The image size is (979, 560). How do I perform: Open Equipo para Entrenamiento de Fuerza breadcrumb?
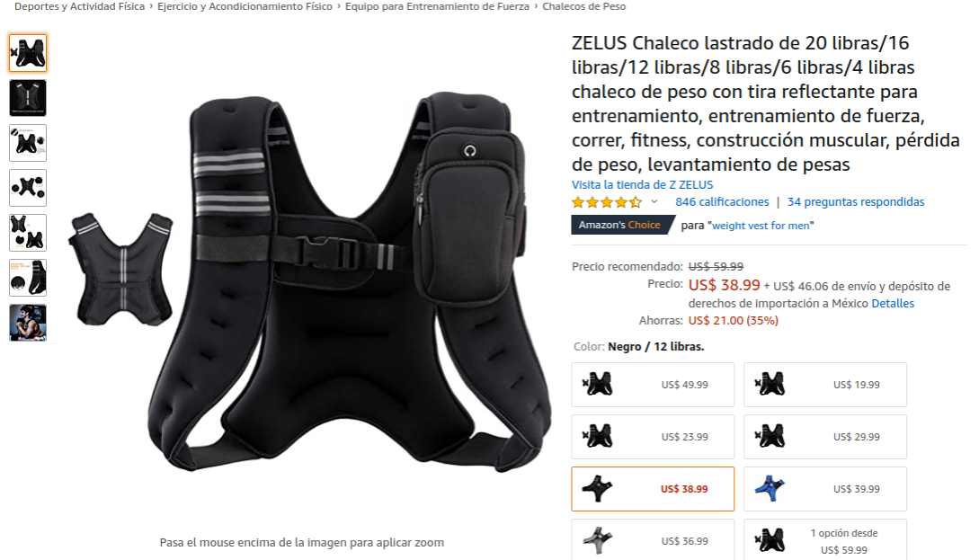coord(437,6)
